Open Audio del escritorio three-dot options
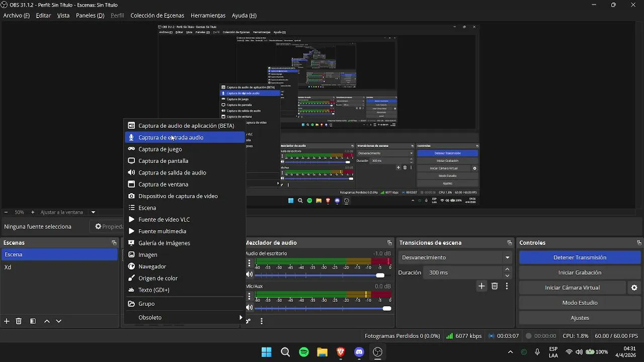This screenshot has width=644, height=362. coord(249,263)
